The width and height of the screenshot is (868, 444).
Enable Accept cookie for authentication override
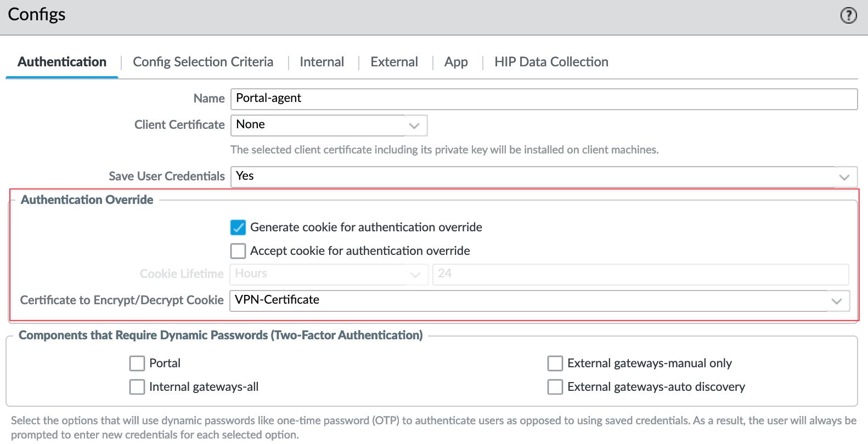click(x=238, y=251)
